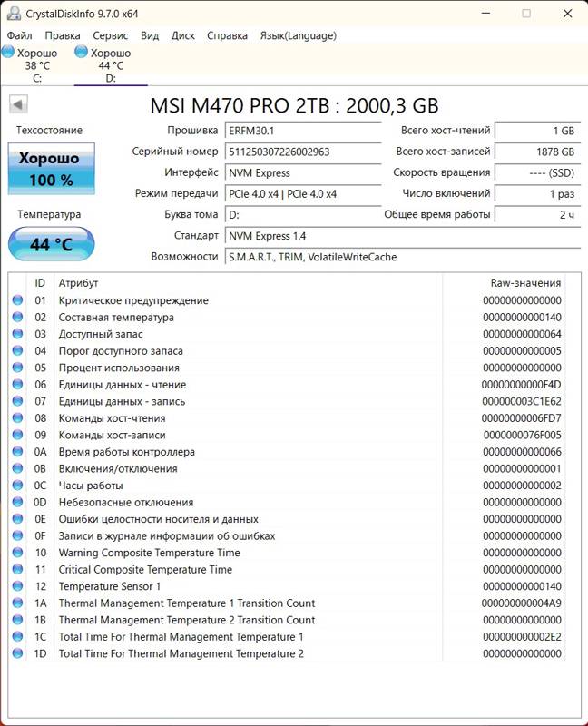Open the Сервис menu
Image resolution: width=588 pixels, height=726 pixels.
[x=110, y=35]
